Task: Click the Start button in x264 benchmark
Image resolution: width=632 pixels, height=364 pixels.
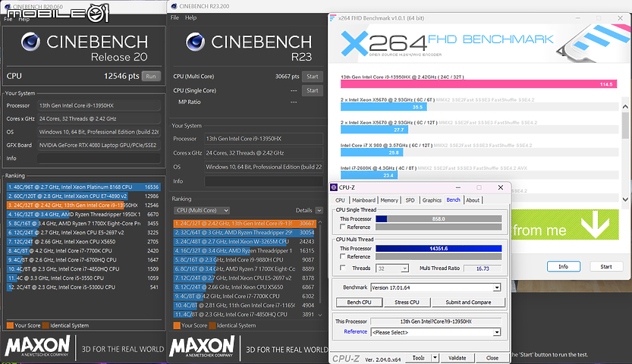Action: (605, 267)
